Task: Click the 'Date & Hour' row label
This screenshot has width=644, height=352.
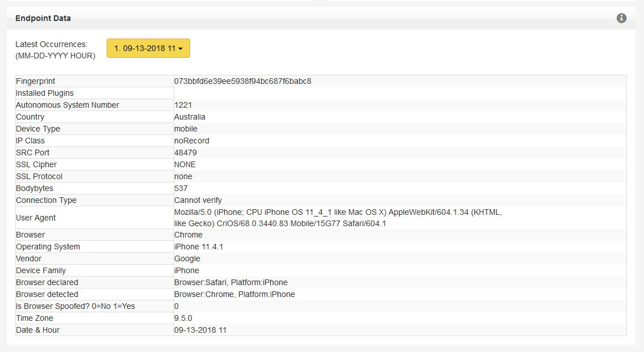Action: (x=38, y=330)
